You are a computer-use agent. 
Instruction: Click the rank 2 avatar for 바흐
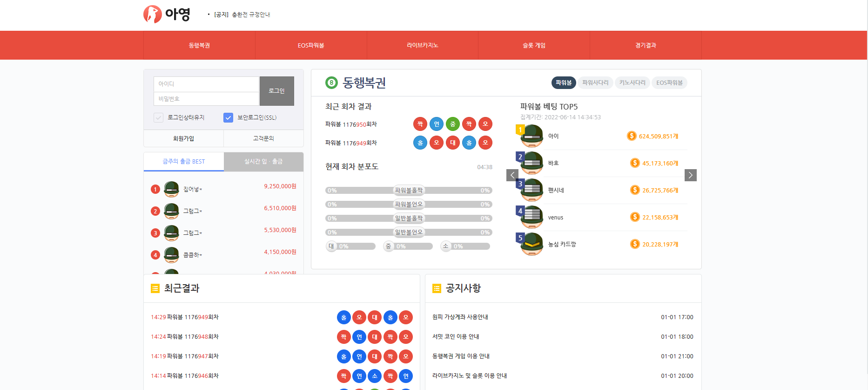click(532, 163)
